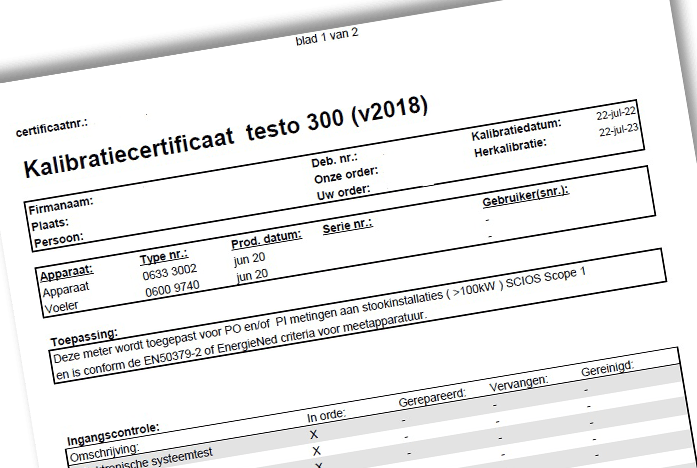Viewport: 697px width, 468px height.
Task: Click the Serie nr. column header
Action: (347, 227)
